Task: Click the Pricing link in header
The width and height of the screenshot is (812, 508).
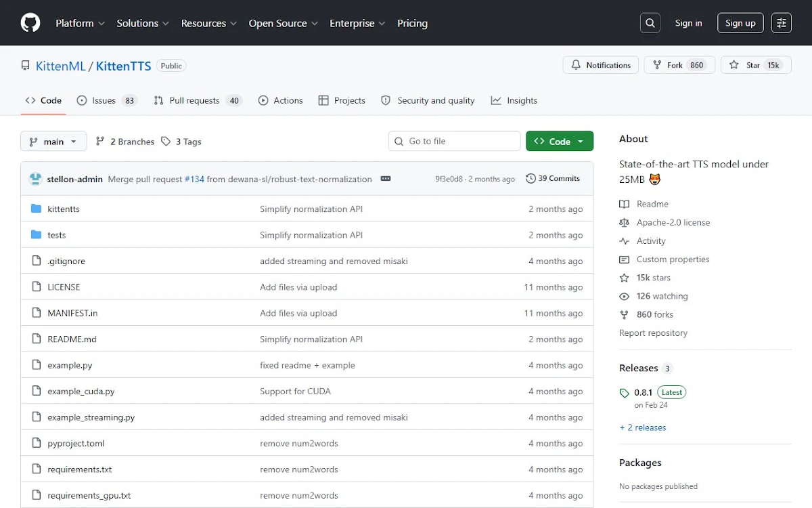Action: pyautogui.click(x=412, y=23)
